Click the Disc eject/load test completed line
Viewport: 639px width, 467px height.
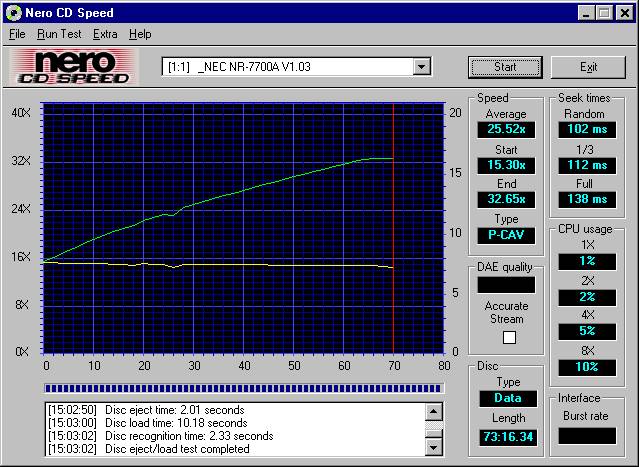point(149,449)
